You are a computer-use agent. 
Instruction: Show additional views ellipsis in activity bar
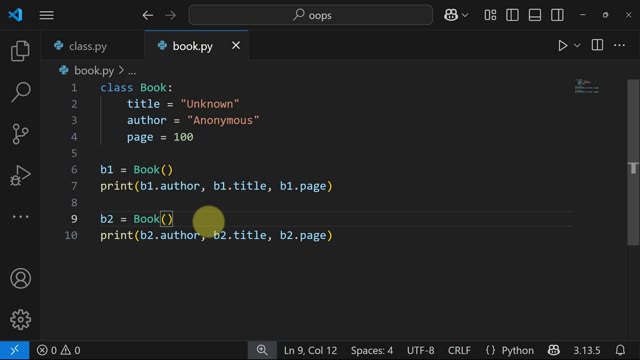(x=20, y=217)
